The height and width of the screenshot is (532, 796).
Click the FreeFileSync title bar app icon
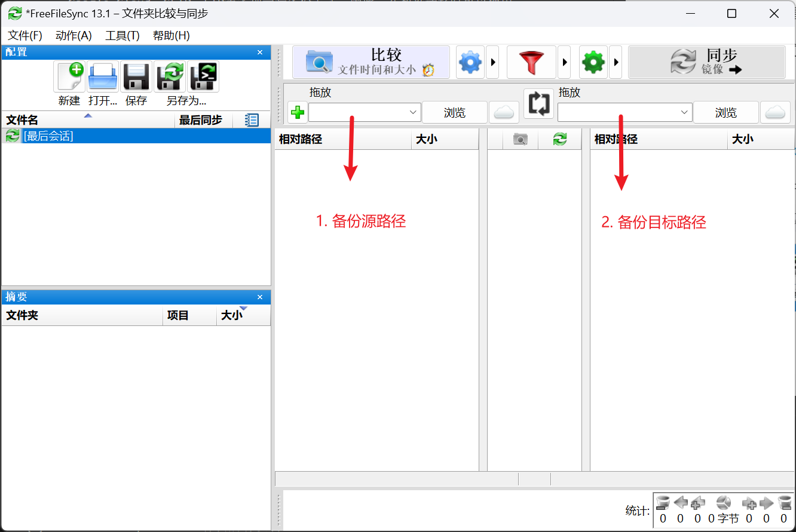click(15, 13)
